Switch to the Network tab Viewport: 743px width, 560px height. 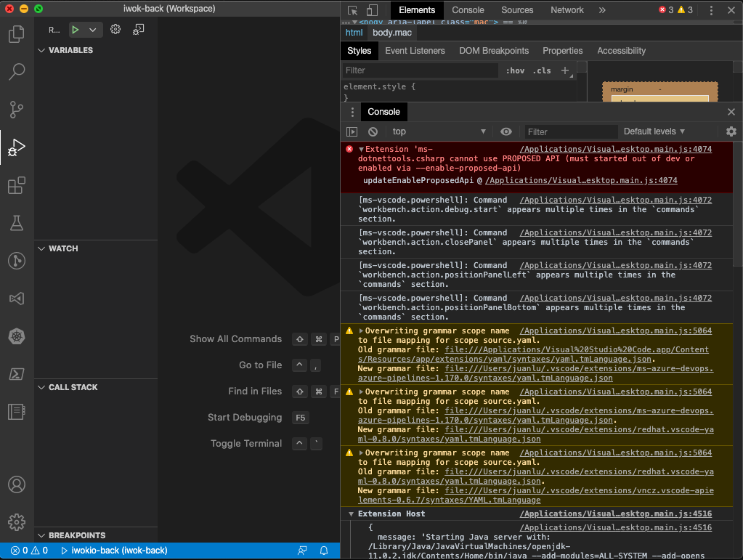[567, 10]
